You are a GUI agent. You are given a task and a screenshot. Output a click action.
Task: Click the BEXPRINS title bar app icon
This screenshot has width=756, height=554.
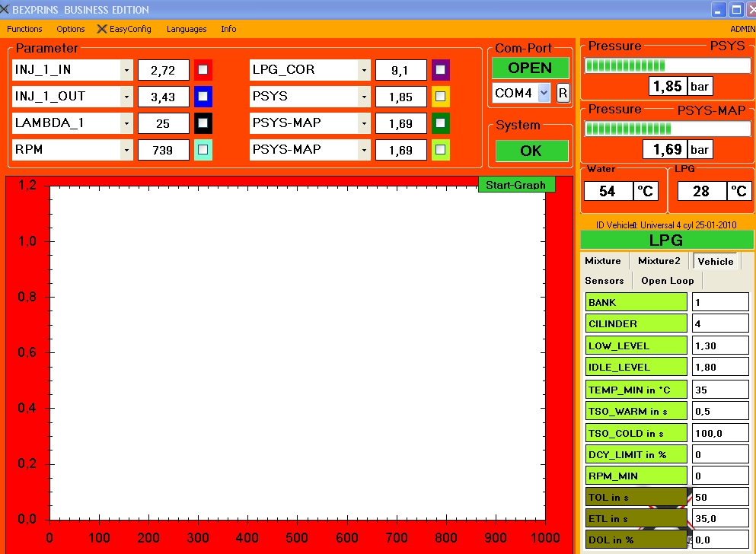5,10
